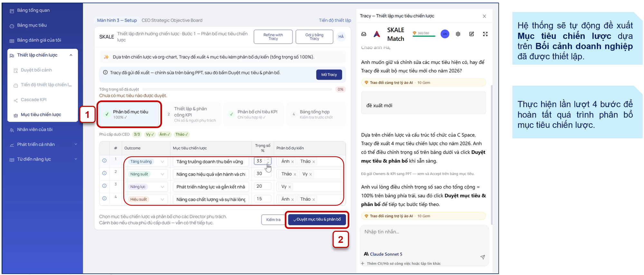
Task: Open the Tiến độ thiết lập link
Action: [x=335, y=20]
